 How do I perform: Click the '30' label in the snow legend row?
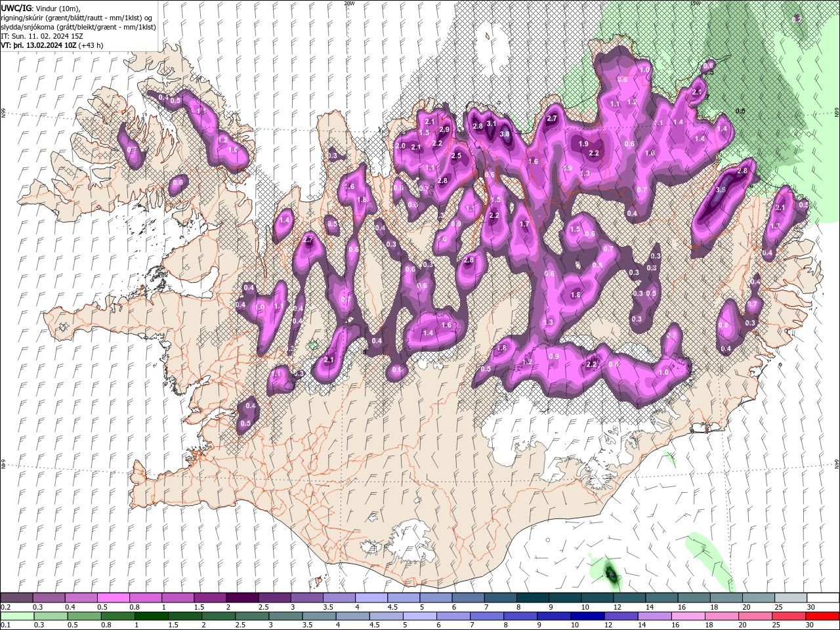click(x=811, y=607)
